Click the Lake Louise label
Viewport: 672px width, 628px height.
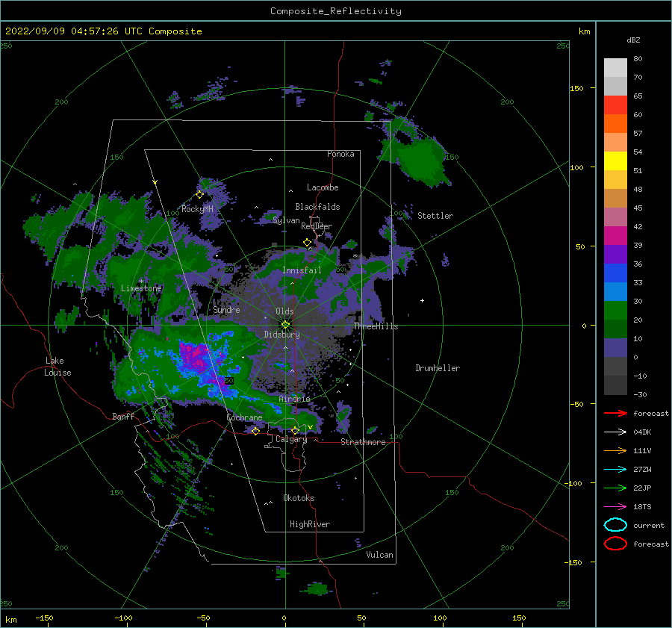[57, 367]
